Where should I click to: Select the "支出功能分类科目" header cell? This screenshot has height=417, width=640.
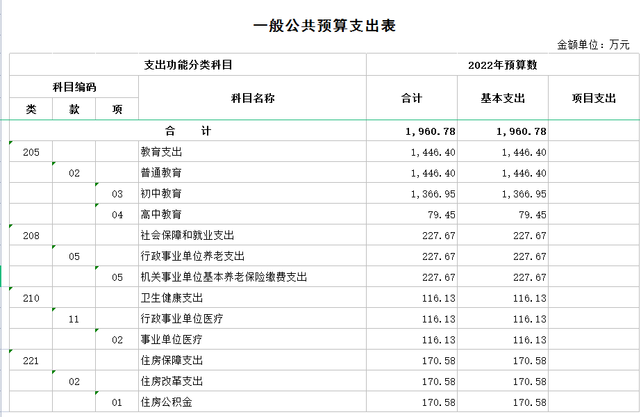tap(188, 65)
